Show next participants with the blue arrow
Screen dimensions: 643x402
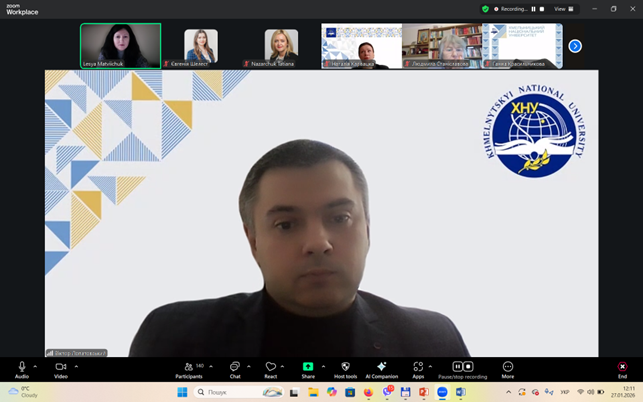[x=575, y=46]
